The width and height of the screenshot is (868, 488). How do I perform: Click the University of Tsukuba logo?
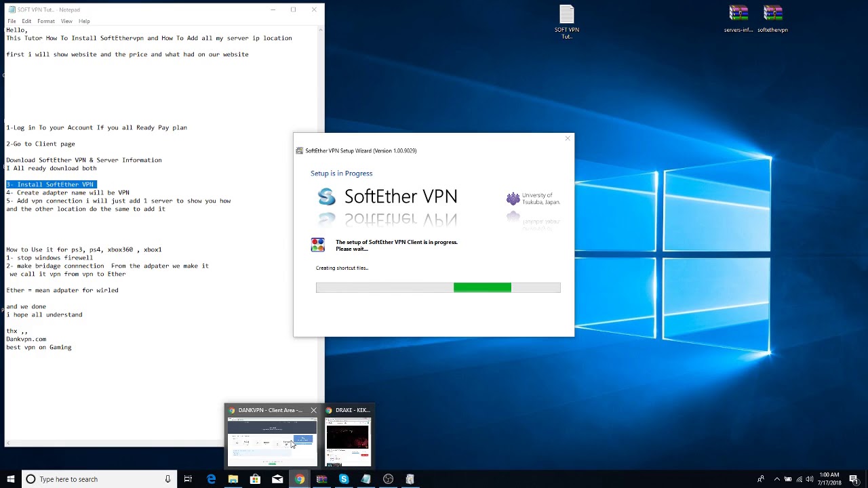click(533, 199)
